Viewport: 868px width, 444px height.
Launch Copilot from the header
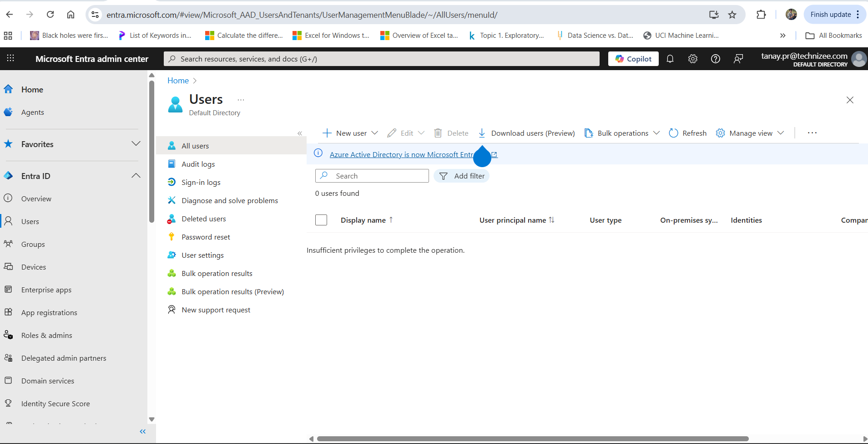(x=633, y=59)
